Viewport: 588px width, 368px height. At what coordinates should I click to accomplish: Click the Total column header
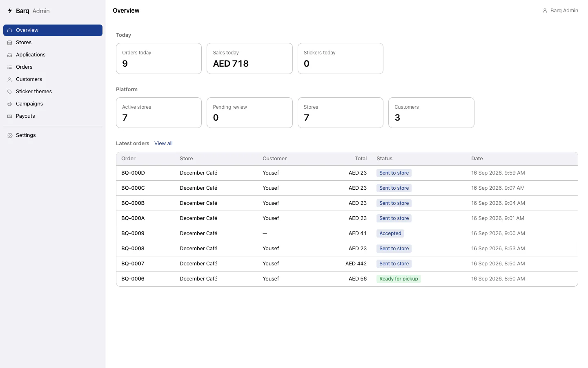pos(361,159)
